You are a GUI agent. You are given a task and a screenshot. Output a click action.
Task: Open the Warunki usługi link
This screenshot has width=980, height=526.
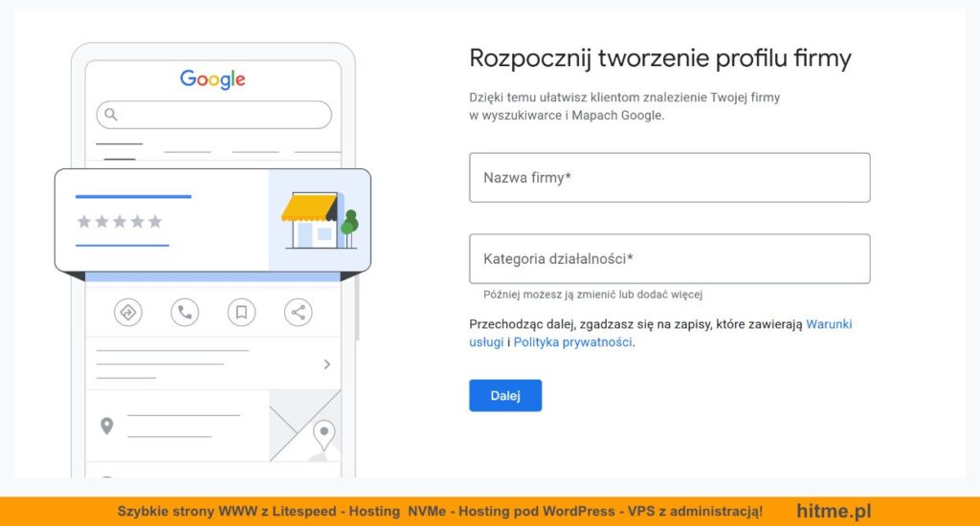coord(829,324)
